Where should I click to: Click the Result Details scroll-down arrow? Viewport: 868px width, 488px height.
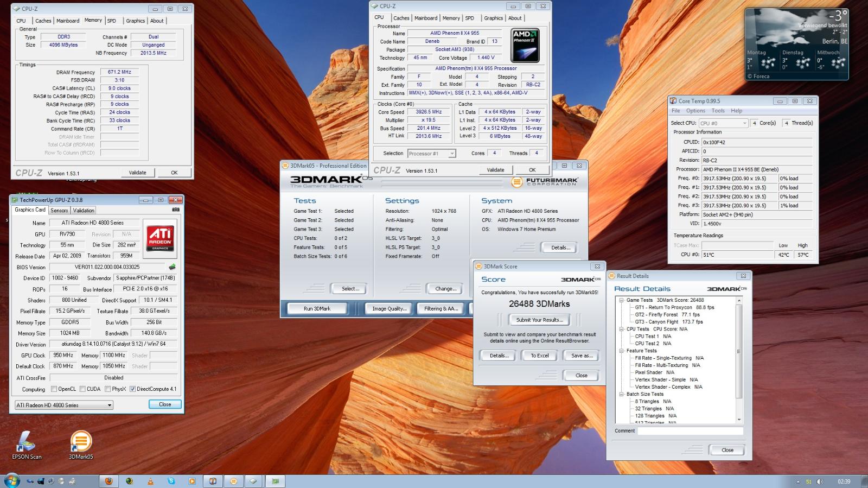739,420
